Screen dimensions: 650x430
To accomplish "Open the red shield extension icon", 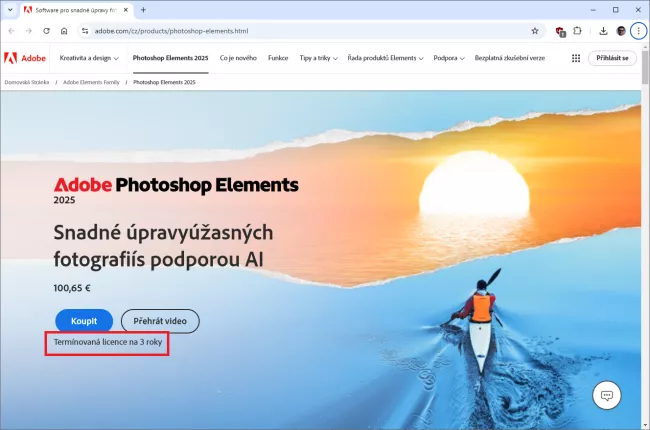I will tap(560, 32).
